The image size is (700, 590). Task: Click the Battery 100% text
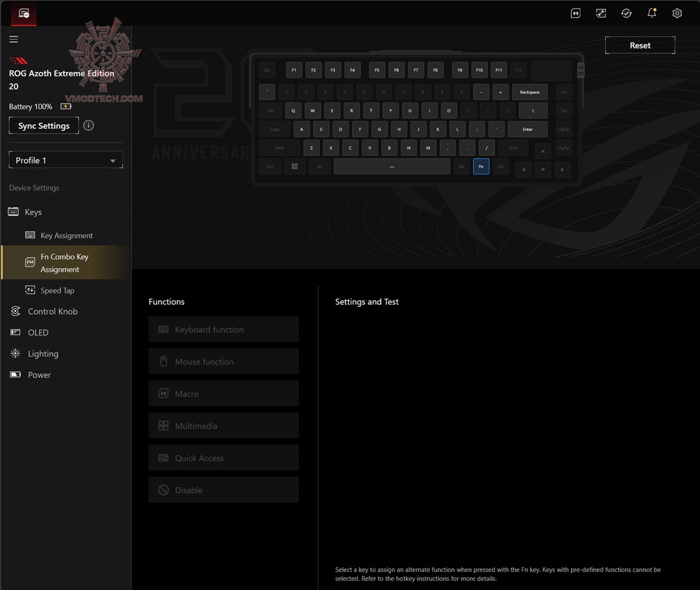click(30, 107)
